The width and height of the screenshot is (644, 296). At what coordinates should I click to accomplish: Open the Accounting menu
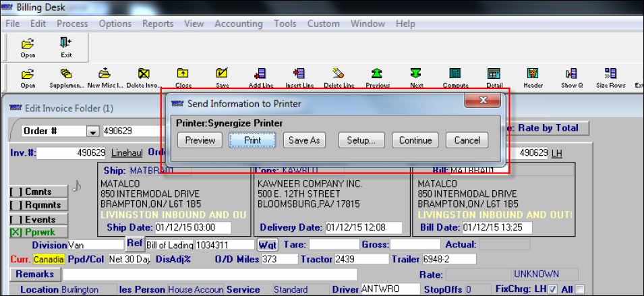238,24
